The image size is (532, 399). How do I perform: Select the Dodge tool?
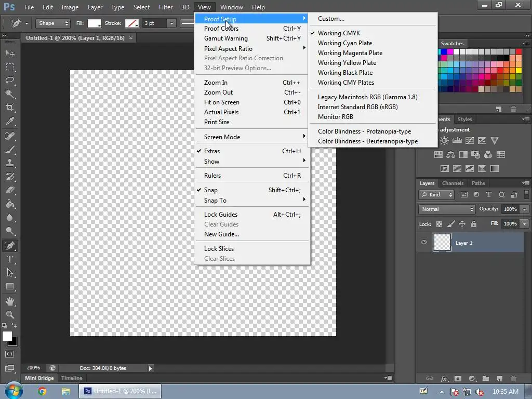(10, 231)
